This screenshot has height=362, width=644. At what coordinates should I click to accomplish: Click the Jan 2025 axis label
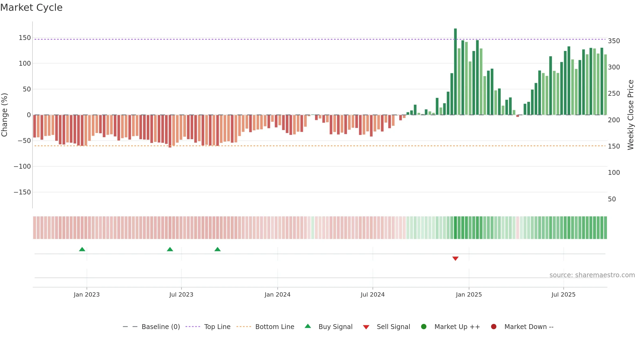(469, 294)
